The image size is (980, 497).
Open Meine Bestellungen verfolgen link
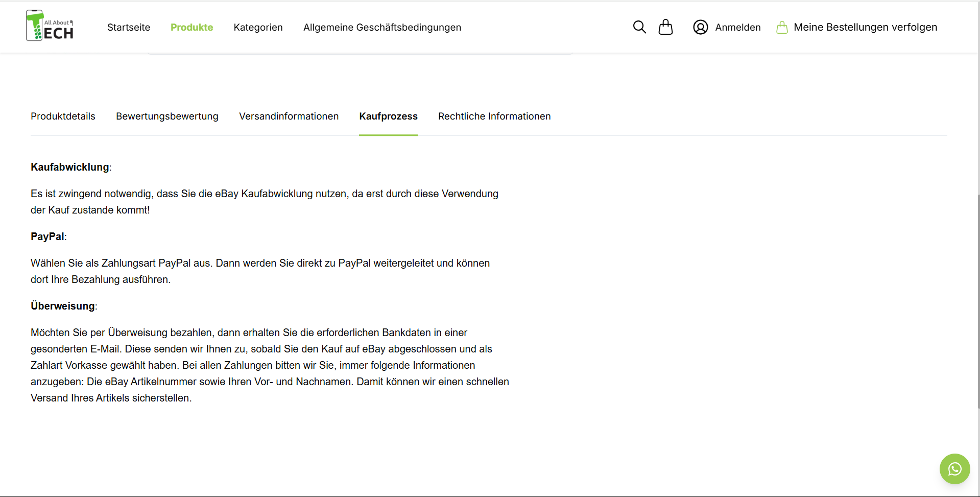[x=865, y=27]
